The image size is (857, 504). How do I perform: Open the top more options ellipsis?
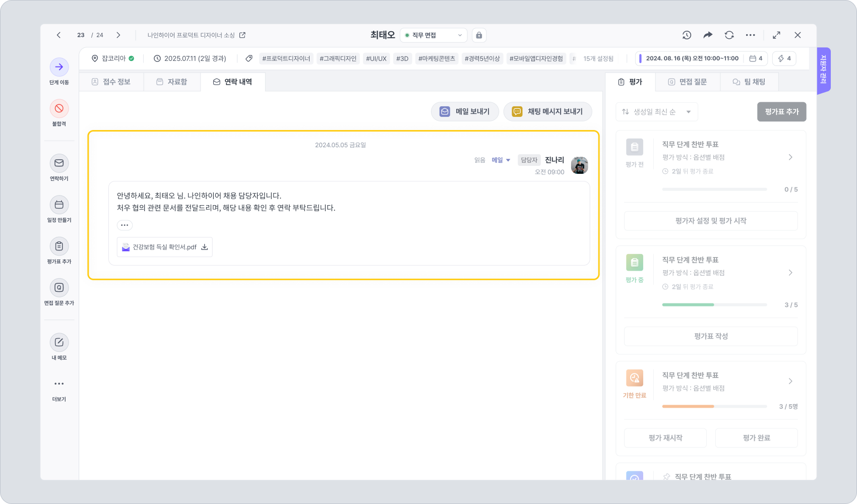point(751,35)
